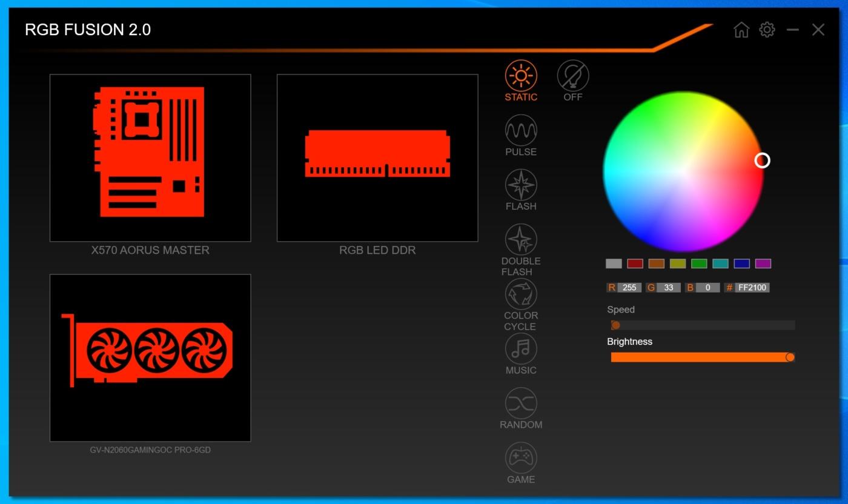This screenshot has width=848, height=504.
Task: Select the X570 AORUS MASTER motherboard tile
Action: point(150,158)
